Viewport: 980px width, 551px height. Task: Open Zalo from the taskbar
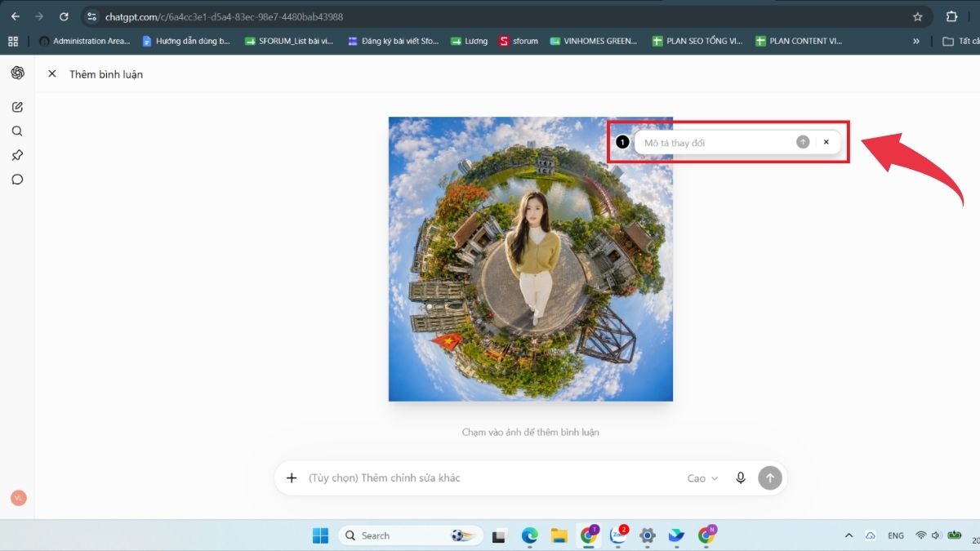pyautogui.click(x=618, y=535)
